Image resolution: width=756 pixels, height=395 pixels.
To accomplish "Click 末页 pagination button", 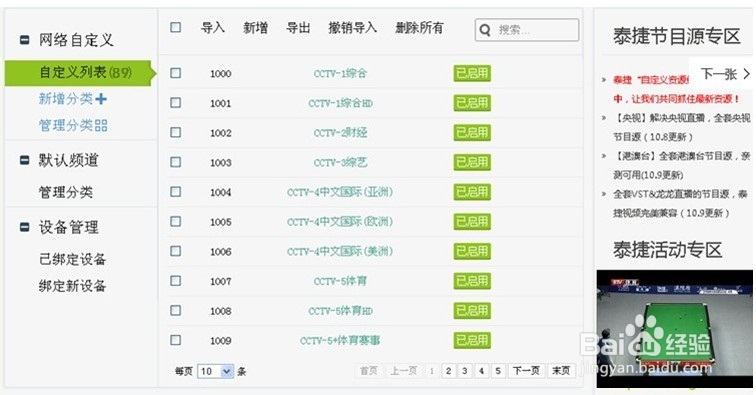I will pos(561,370).
